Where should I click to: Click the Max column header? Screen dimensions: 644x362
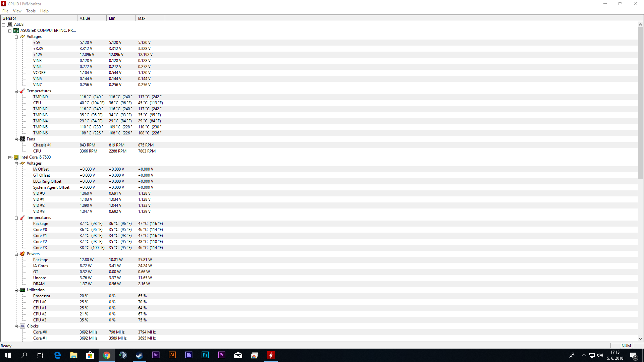[x=150, y=18]
